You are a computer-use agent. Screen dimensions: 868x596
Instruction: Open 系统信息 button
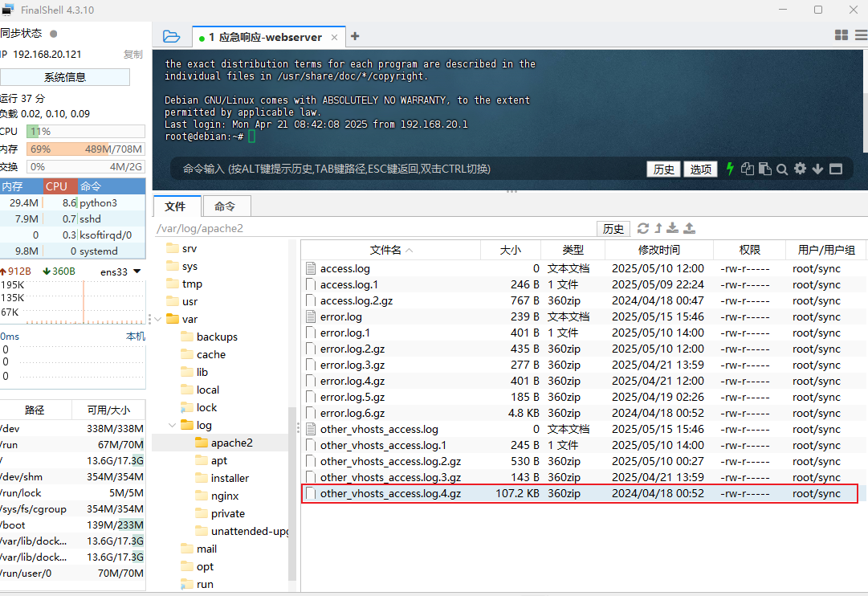coord(65,77)
